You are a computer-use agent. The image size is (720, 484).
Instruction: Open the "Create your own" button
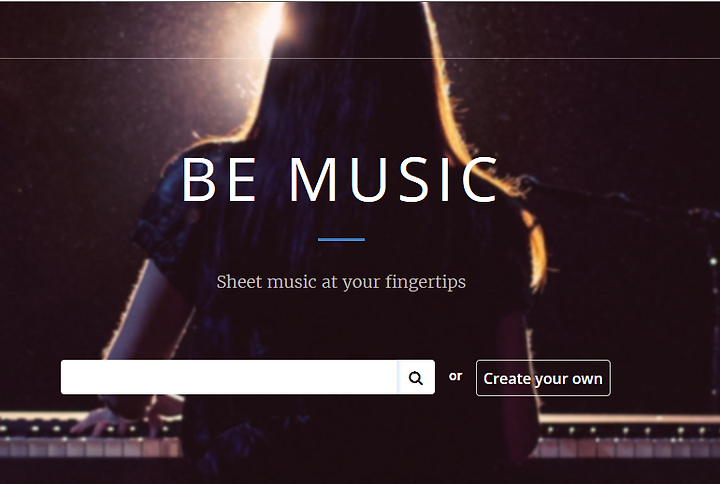pyautogui.click(x=543, y=378)
